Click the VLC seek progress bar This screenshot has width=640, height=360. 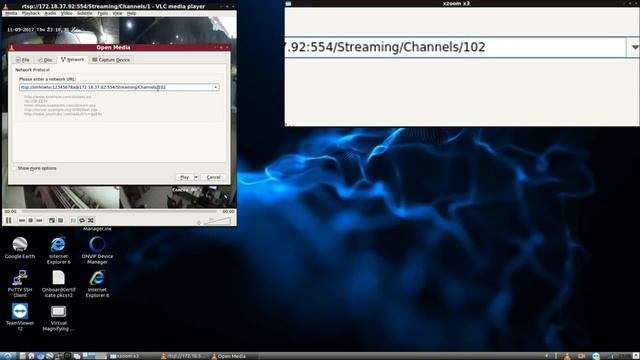[119, 212]
